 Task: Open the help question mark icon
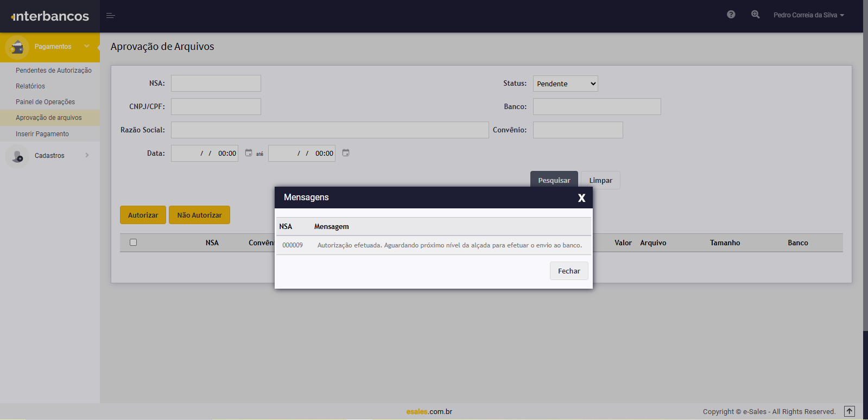click(731, 15)
